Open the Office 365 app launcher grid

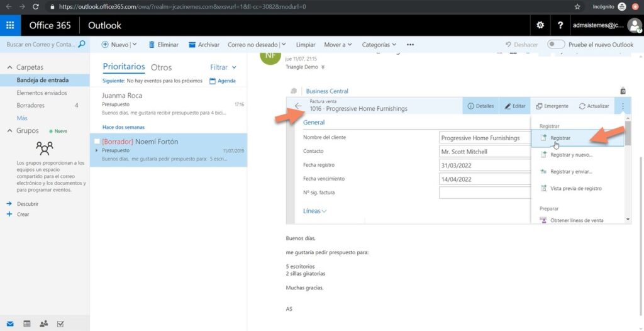coord(10,25)
